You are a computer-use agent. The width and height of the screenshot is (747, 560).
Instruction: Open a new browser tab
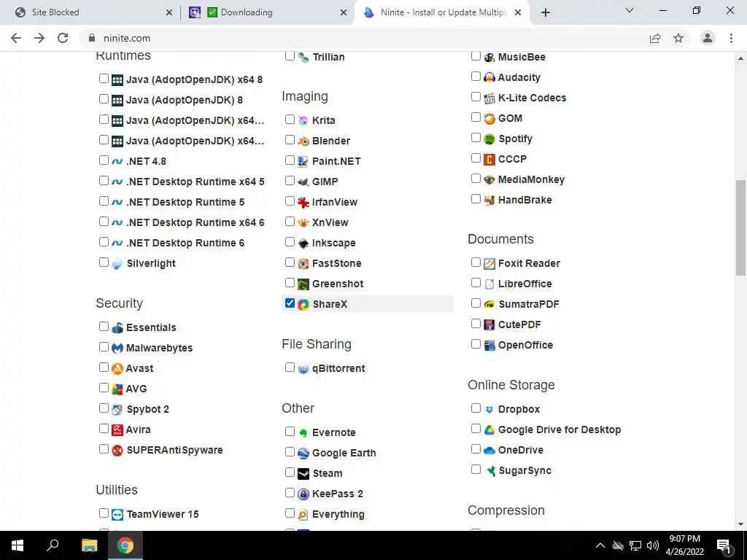pyautogui.click(x=546, y=12)
